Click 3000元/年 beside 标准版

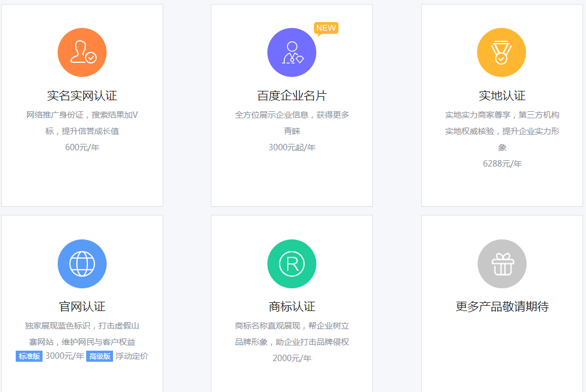tap(65, 356)
